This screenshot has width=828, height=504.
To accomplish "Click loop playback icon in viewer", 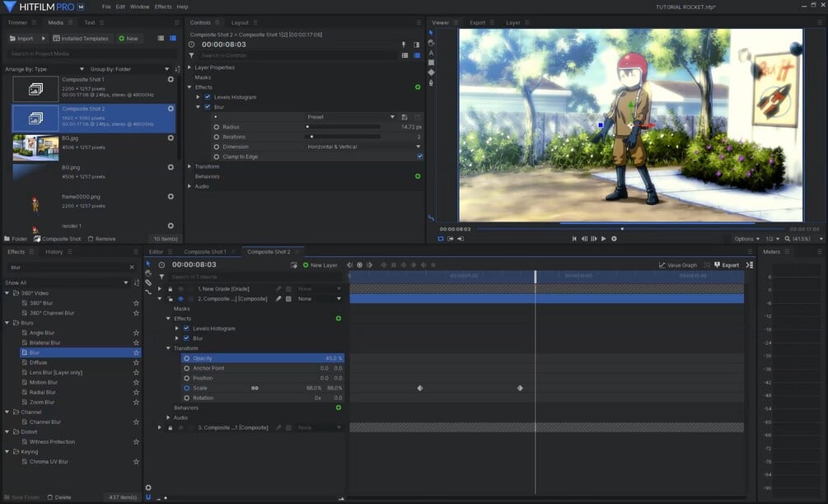I will pyautogui.click(x=441, y=239).
